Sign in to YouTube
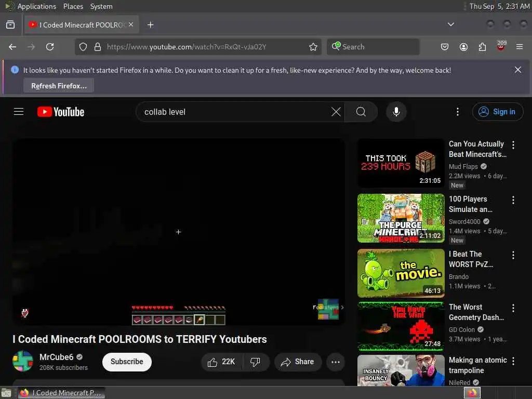 (497, 112)
